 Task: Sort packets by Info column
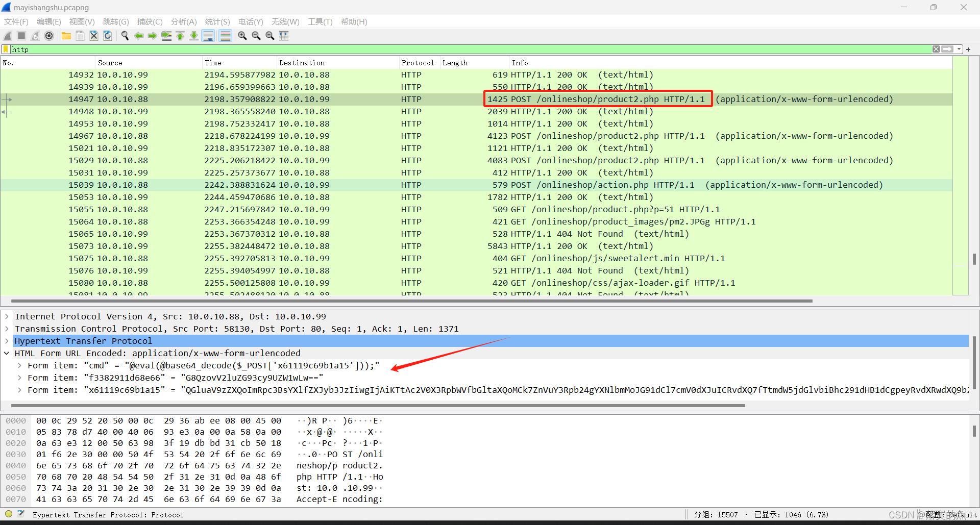point(730,63)
